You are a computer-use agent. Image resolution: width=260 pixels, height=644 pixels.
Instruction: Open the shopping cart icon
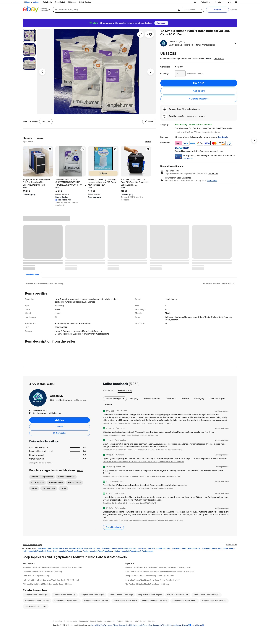click(x=236, y=2)
